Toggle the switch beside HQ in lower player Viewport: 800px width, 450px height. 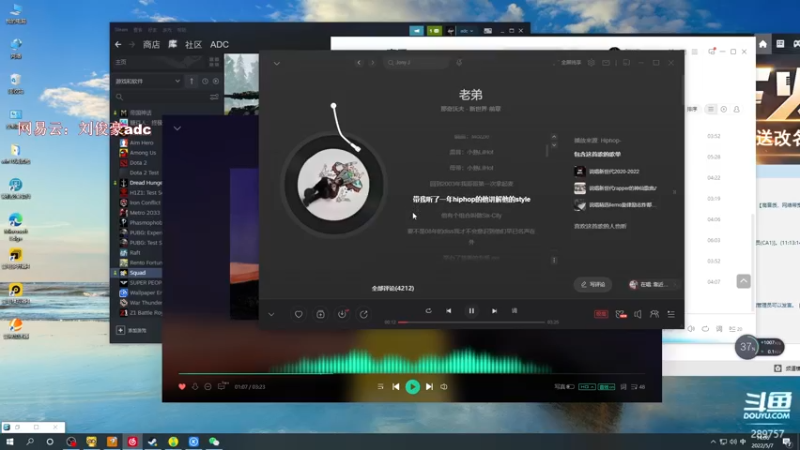click(570, 387)
